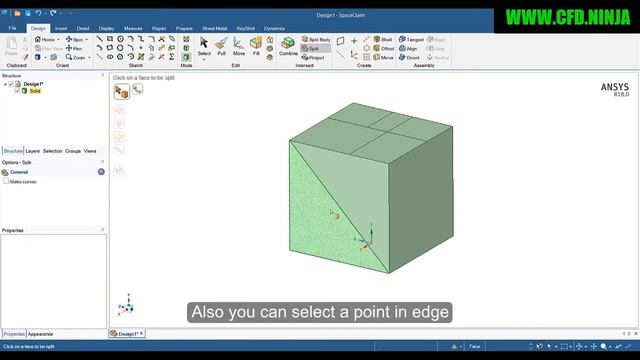Collapse the General options section
This screenshot has width=640, height=360.
[101, 172]
